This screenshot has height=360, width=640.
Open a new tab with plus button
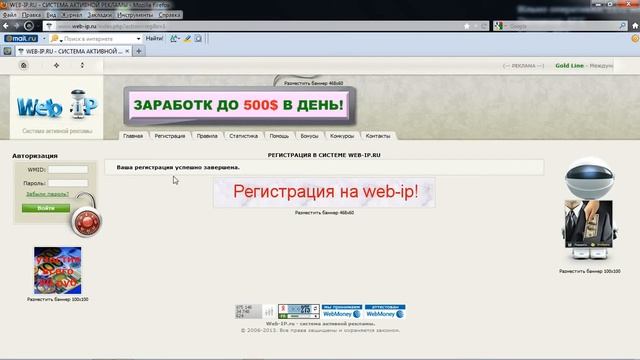pos(139,51)
